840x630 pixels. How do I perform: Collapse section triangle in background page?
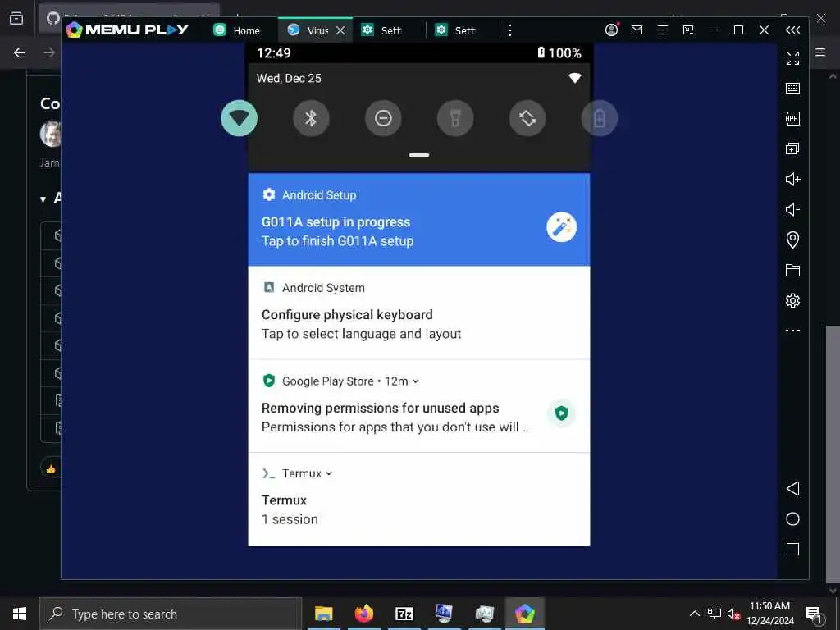coord(43,199)
